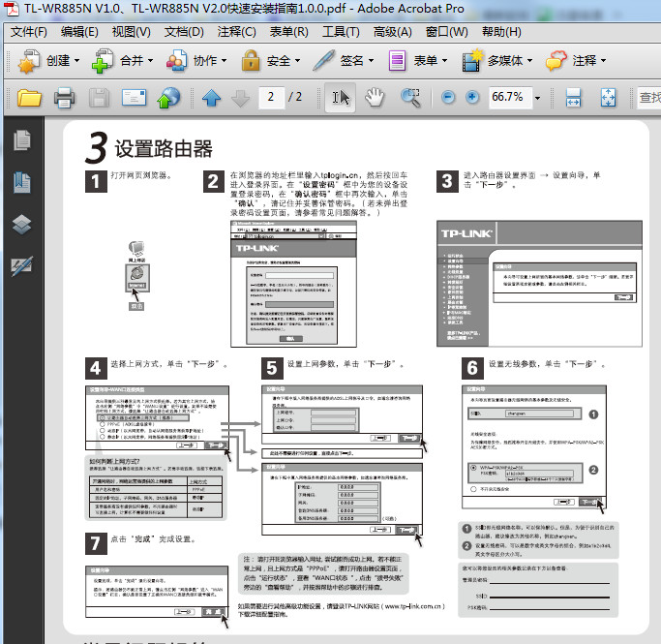Go to previous page blue arrow
The width and height of the screenshot is (661, 644).
click(212, 98)
